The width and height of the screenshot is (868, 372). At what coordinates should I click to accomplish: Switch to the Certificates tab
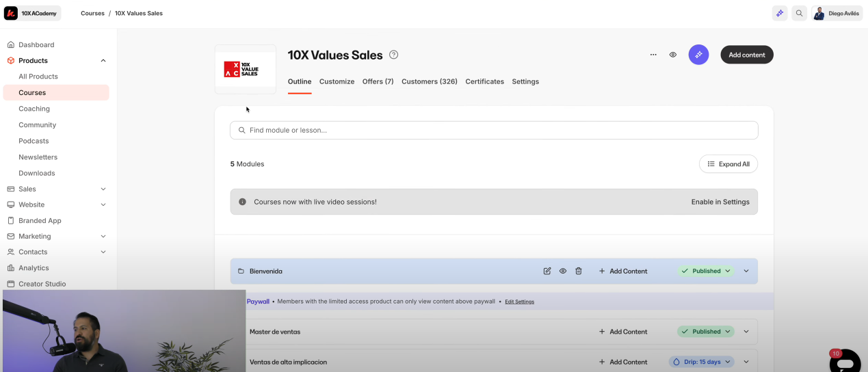pyautogui.click(x=484, y=81)
